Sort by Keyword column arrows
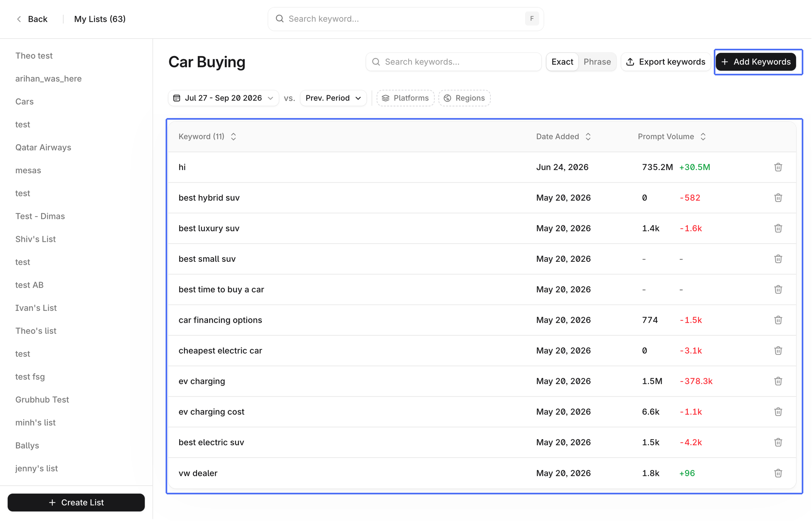 (233, 137)
